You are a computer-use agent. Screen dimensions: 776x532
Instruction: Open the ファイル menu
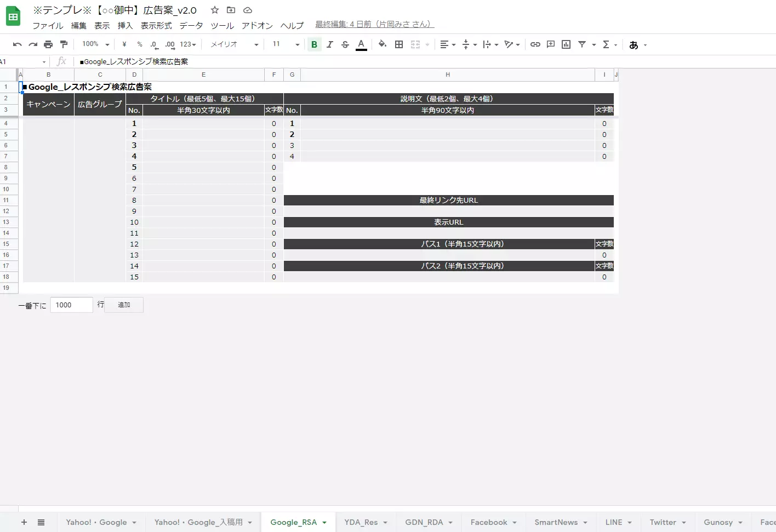click(x=48, y=25)
